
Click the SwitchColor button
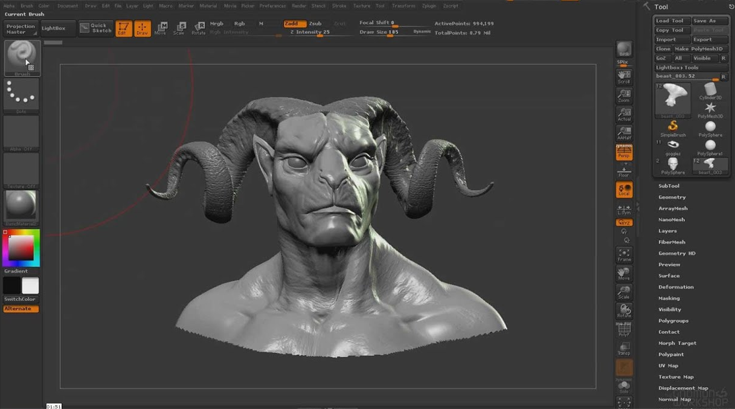20,299
